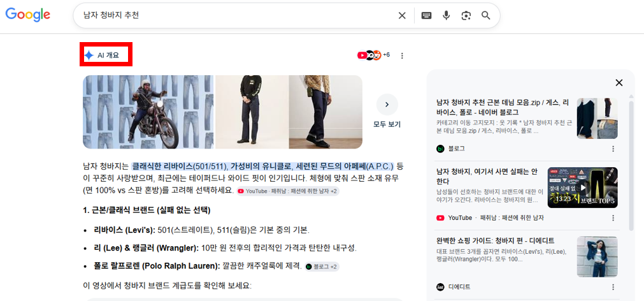Click heading 1. 근본/클래식 브랜드 (실패 없는 선택)
The image size is (644, 301).
[x=147, y=210]
